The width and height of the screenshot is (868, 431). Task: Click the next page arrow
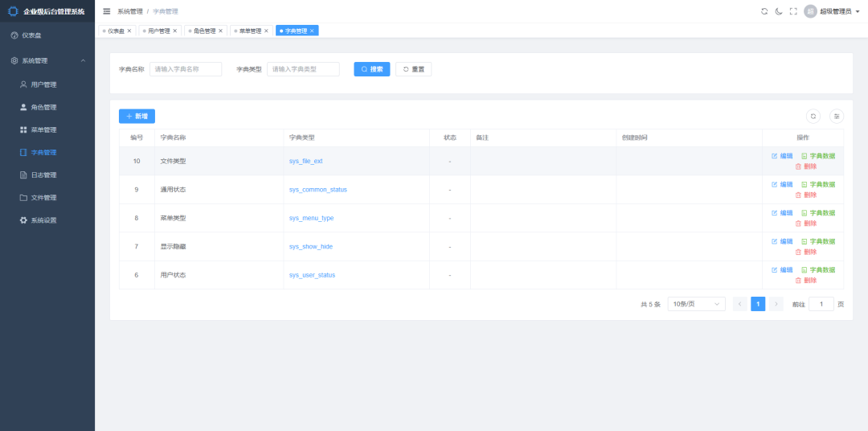tap(776, 304)
